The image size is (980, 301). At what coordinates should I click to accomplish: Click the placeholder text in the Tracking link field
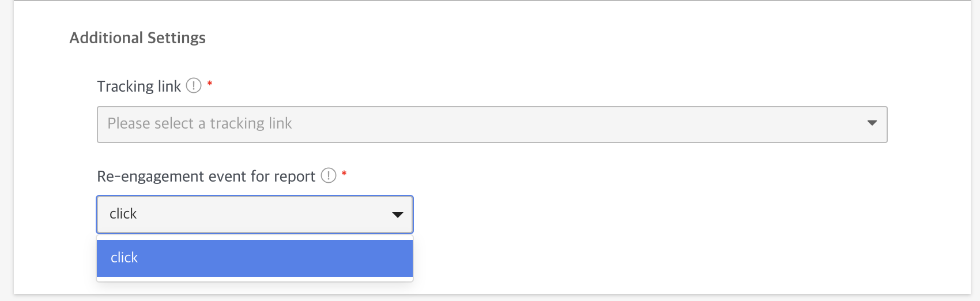199,123
